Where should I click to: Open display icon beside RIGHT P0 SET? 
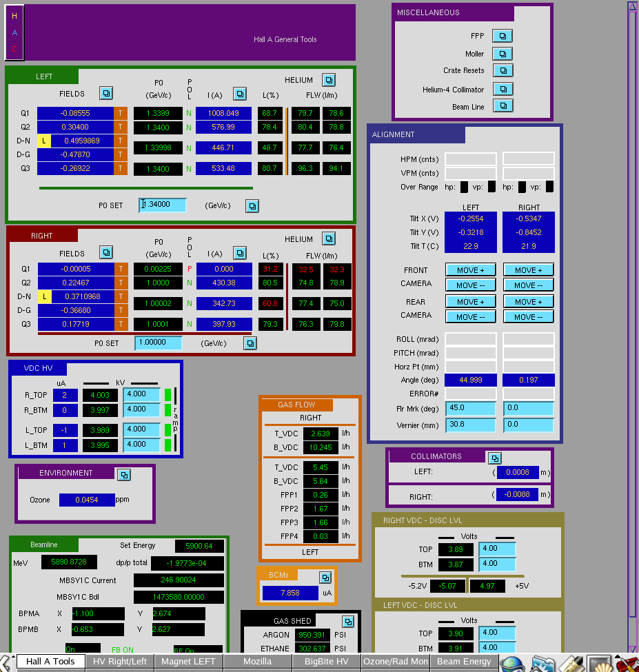point(250,343)
